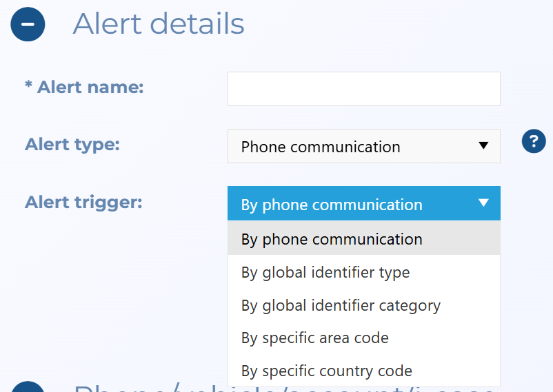553x392 pixels.
Task: Click the Alert type dropdown arrow
Action: pyautogui.click(x=483, y=145)
